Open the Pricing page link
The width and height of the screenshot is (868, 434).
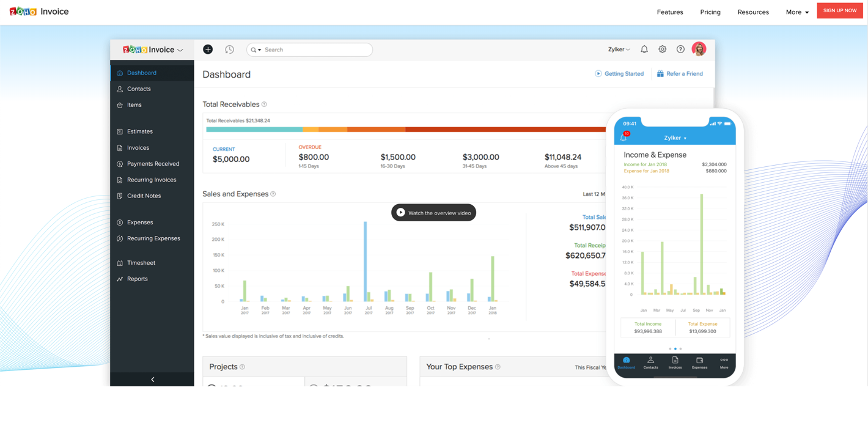coord(710,12)
